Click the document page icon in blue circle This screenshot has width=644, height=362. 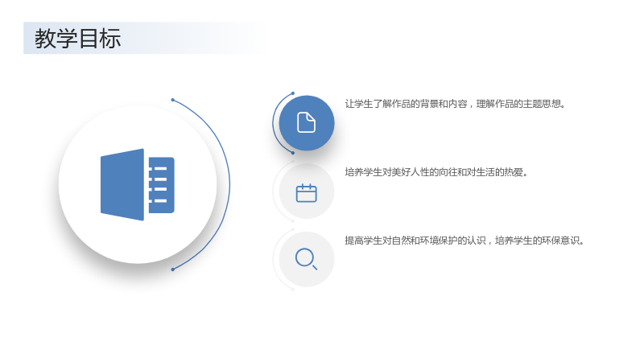[307, 122]
